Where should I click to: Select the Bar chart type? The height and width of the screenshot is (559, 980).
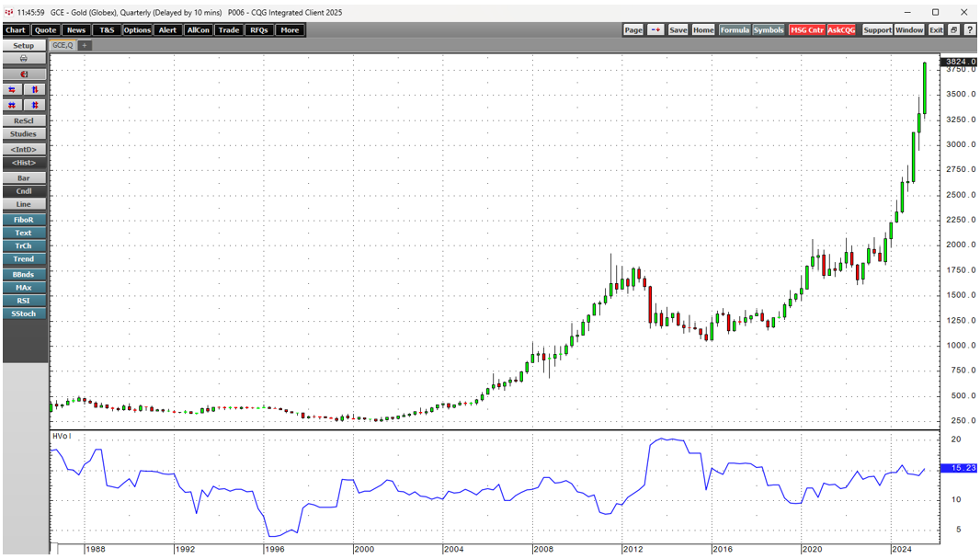[24, 178]
